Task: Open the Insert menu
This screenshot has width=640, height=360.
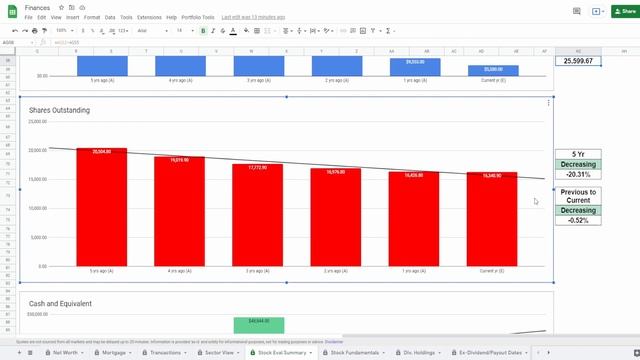Action: coord(73,18)
